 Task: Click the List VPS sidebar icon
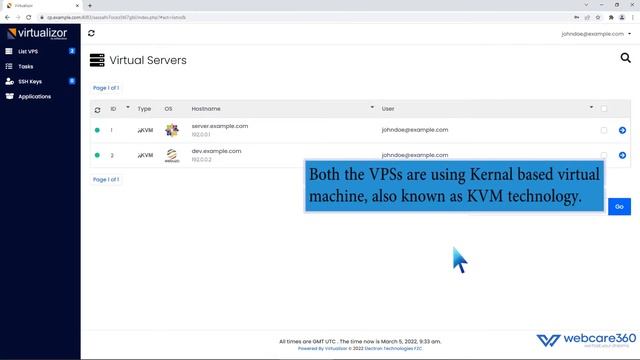(9, 51)
